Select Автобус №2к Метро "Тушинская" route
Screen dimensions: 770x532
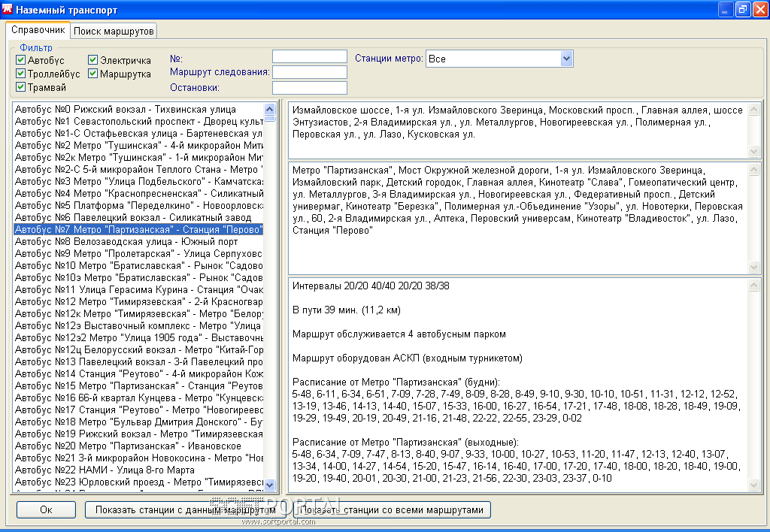138,158
